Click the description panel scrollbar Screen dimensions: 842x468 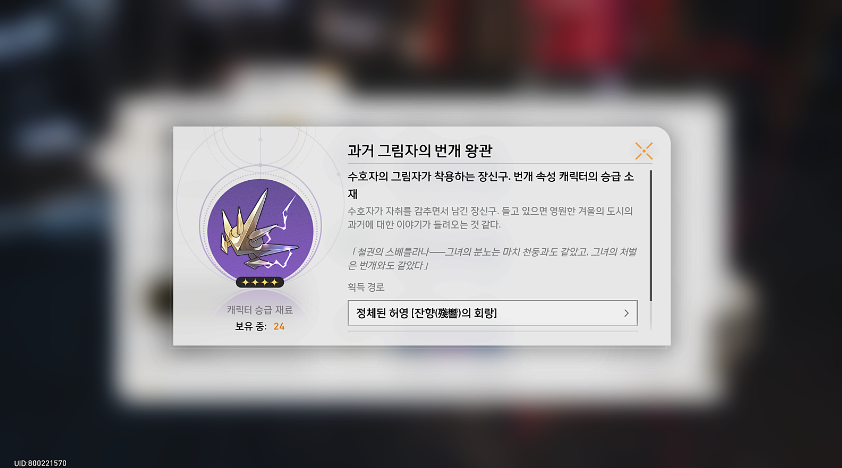[651, 236]
